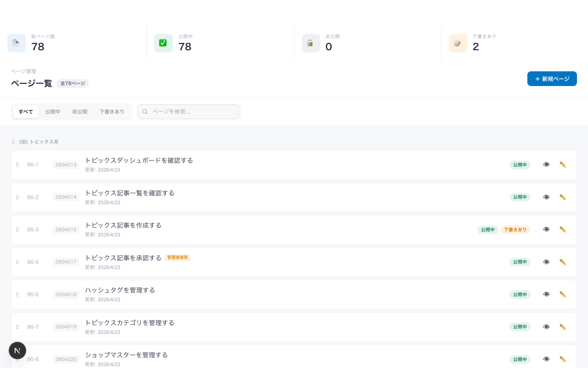588x368 pixels.
Task: Click the ID tag 2604019
Action: pyautogui.click(x=66, y=327)
